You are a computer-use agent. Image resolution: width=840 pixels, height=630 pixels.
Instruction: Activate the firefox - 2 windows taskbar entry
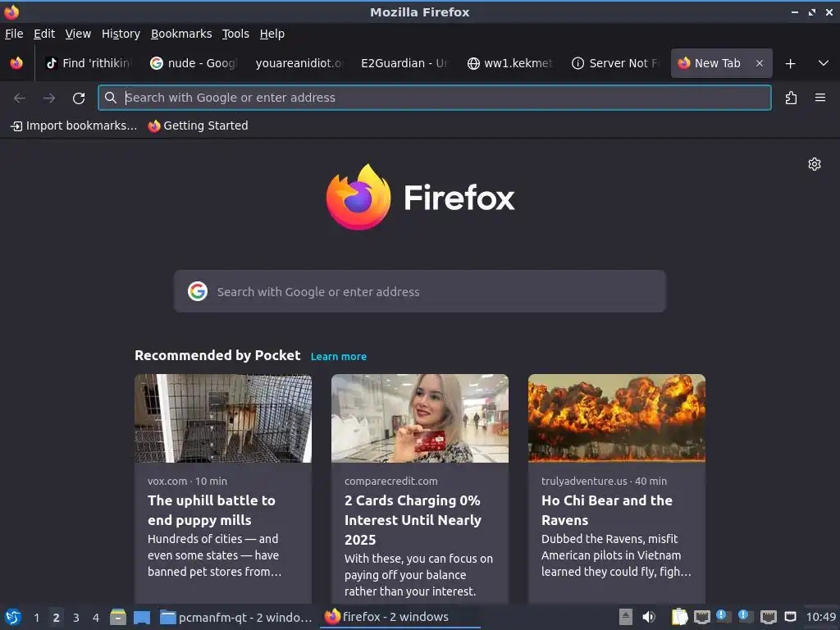[x=399, y=617]
